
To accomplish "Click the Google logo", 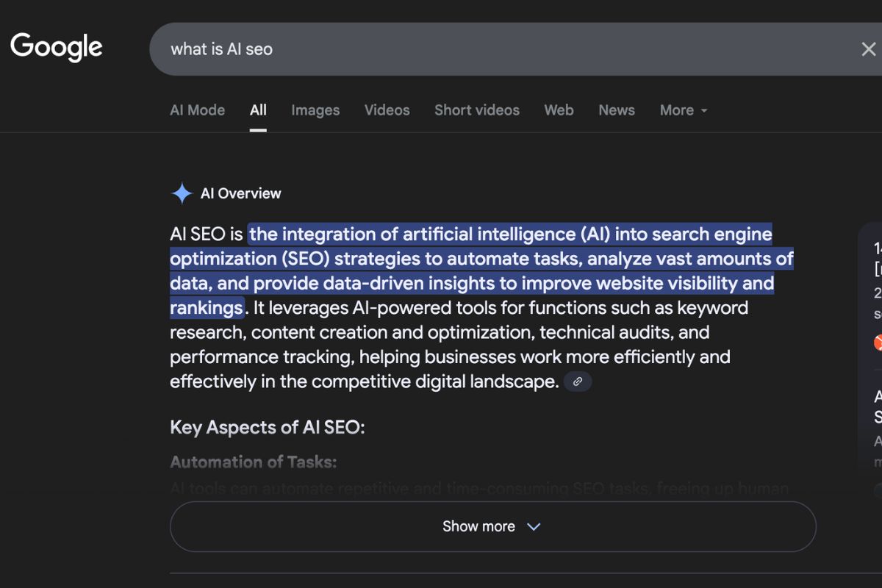I will coord(56,46).
